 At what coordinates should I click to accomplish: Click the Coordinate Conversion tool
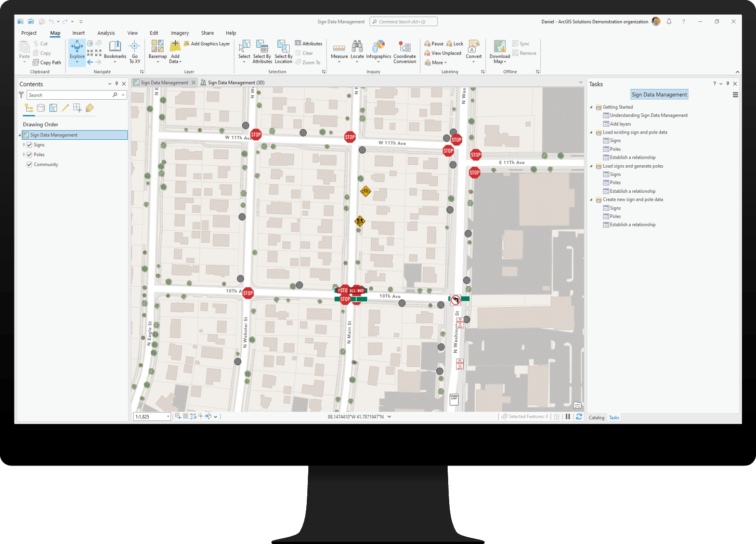pyautogui.click(x=405, y=51)
